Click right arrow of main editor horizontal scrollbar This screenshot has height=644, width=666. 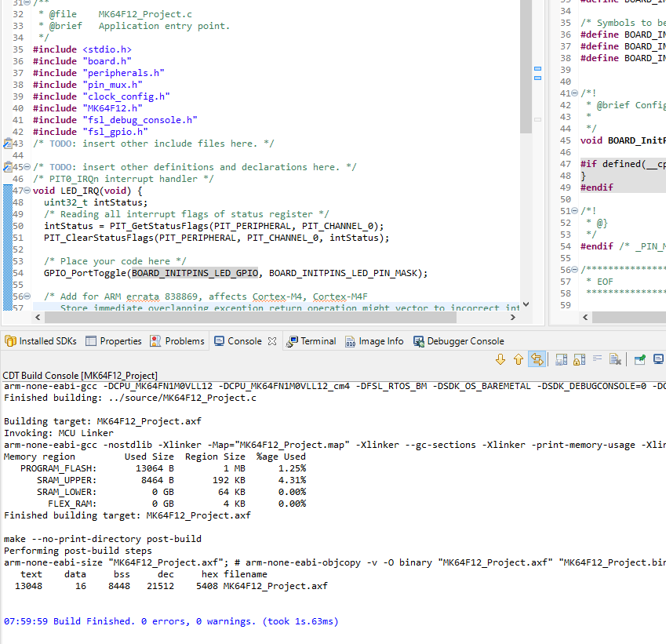click(x=513, y=318)
